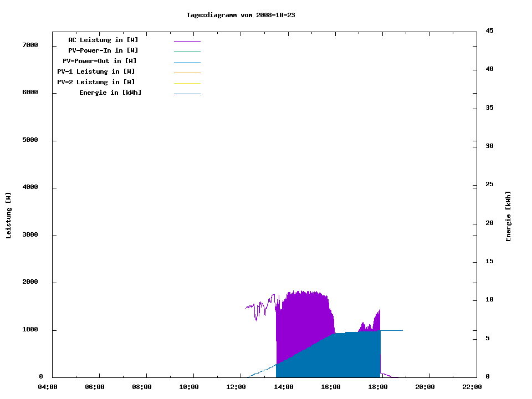The height and width of the screenshot is (399, 532).
Task: Click the Energie in [kWh] legend label
Action: (110, 93)
